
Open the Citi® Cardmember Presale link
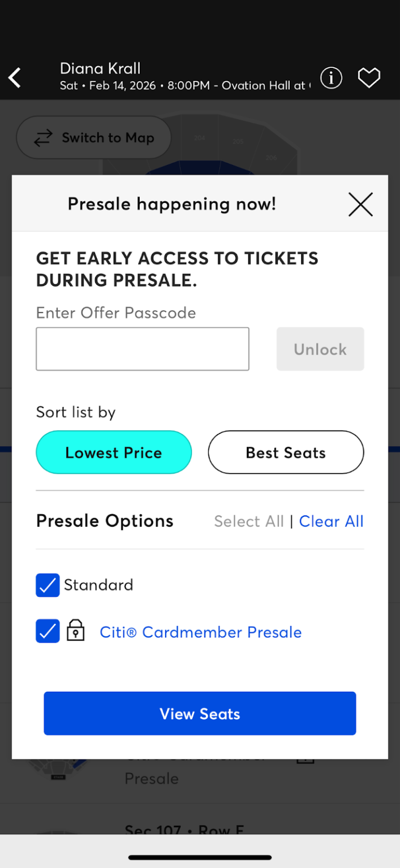pyautogui.click(x=200, y=632)
